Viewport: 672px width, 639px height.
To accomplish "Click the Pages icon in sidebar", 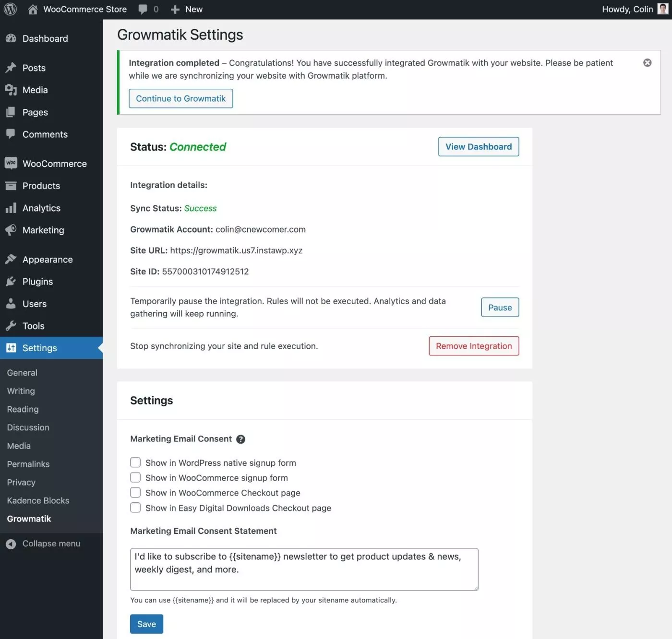I will click(x=11, y=112).
